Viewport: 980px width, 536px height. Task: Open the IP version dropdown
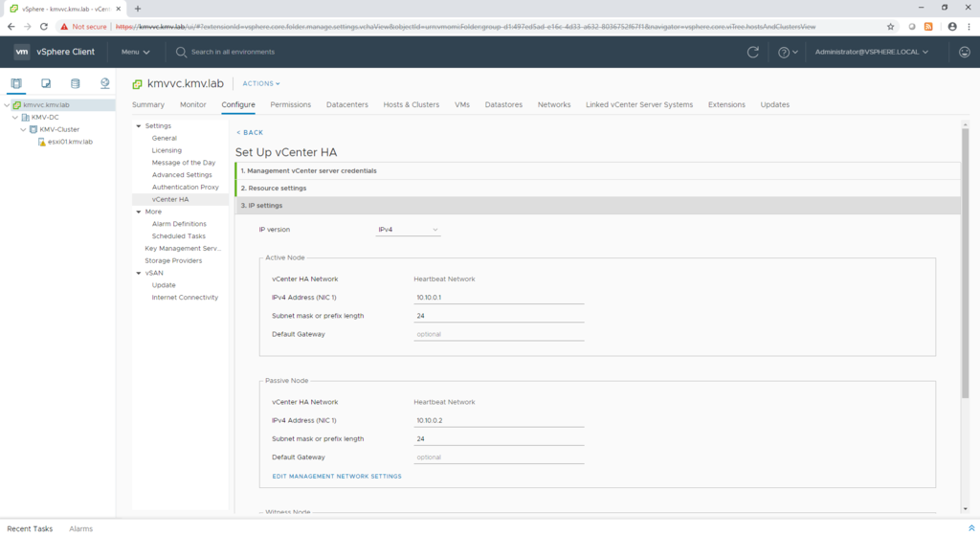[408, 230]
